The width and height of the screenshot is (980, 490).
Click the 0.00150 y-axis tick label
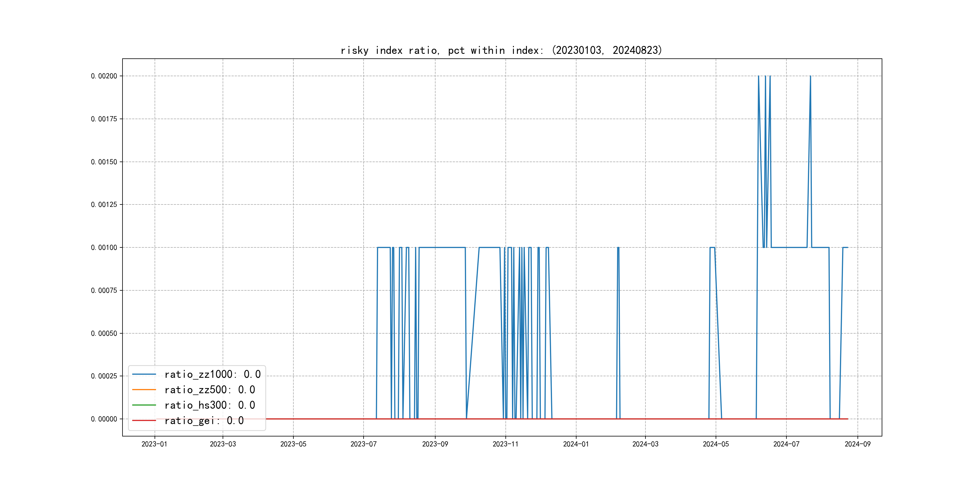click(104, 162)
